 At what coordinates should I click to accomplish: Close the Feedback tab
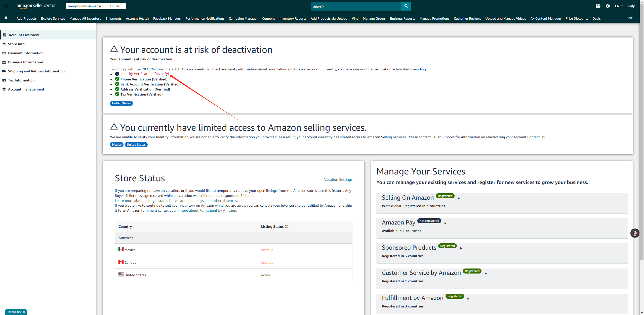tap(24, 312)
